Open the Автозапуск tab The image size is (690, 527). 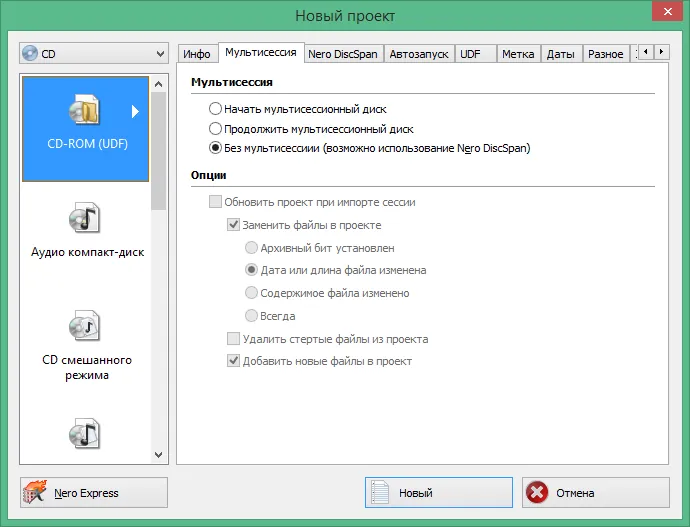click(418, 54)
